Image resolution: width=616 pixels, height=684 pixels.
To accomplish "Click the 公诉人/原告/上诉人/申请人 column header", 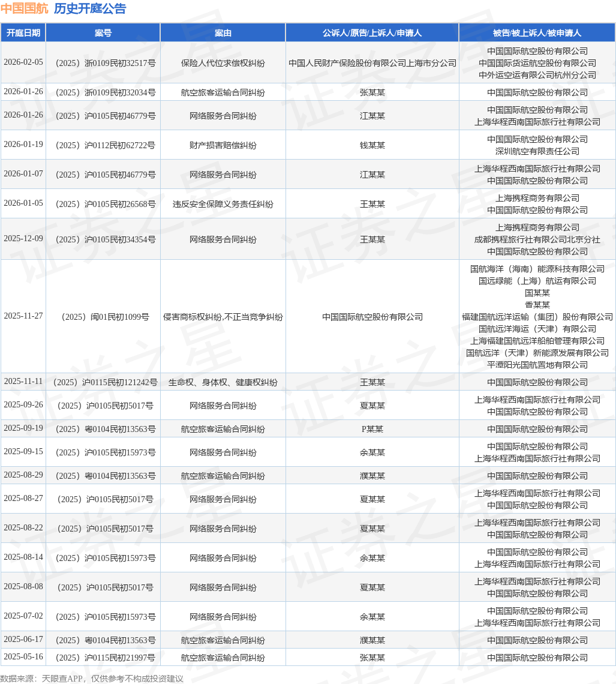I will (x=372, y=33).
